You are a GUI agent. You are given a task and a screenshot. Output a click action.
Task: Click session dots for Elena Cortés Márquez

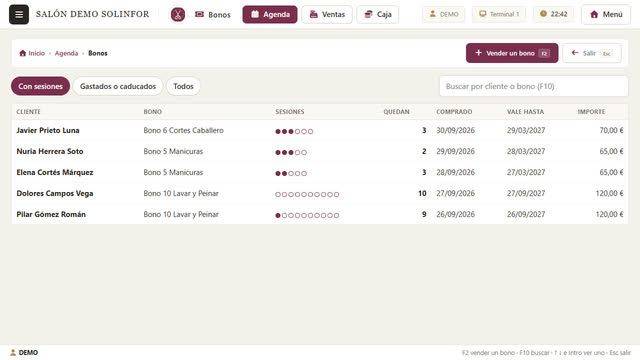[291, 173]
